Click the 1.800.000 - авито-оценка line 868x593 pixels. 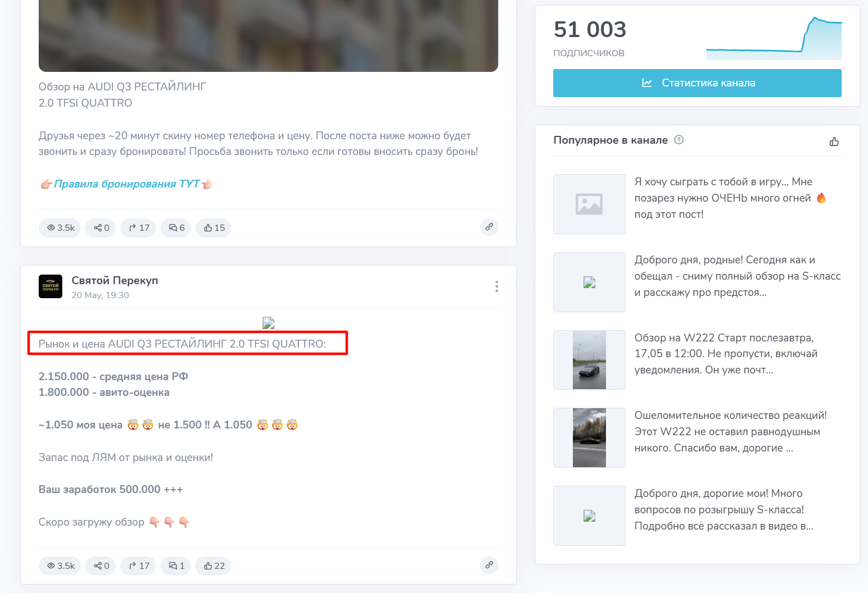tap(104, 393)
